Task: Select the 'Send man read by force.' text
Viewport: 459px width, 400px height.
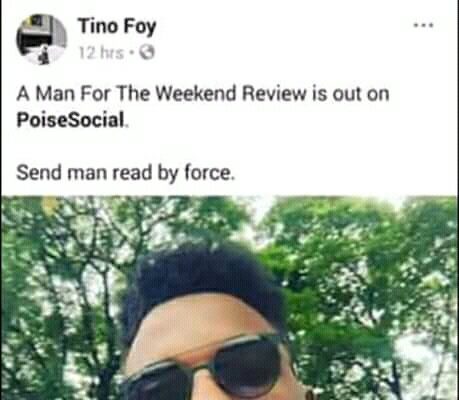Action: click(x=126, y=173)
